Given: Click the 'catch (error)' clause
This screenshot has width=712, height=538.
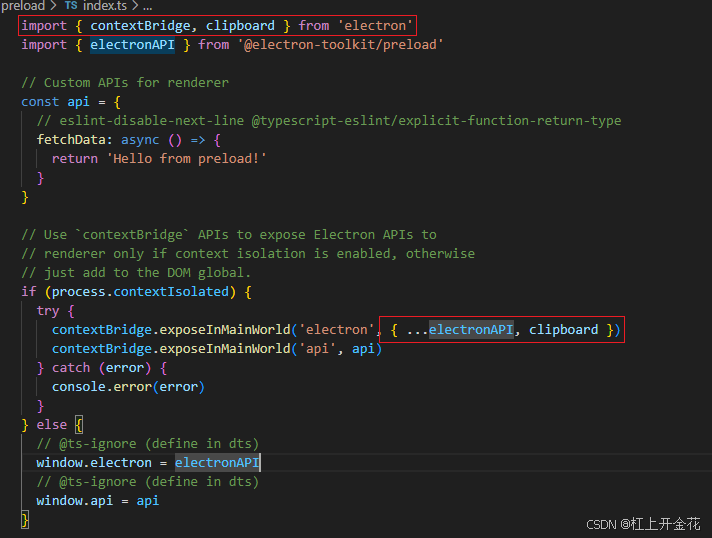Looking at the screenshot, I should coord(101,368).
